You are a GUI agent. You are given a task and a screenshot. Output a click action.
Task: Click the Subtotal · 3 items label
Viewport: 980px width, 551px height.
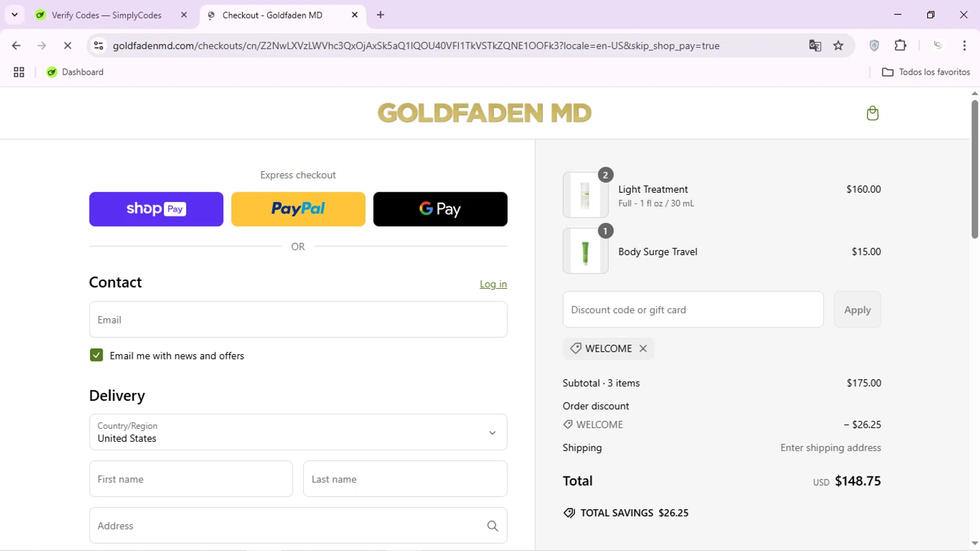pyautogui.click(x=601, y=383)
